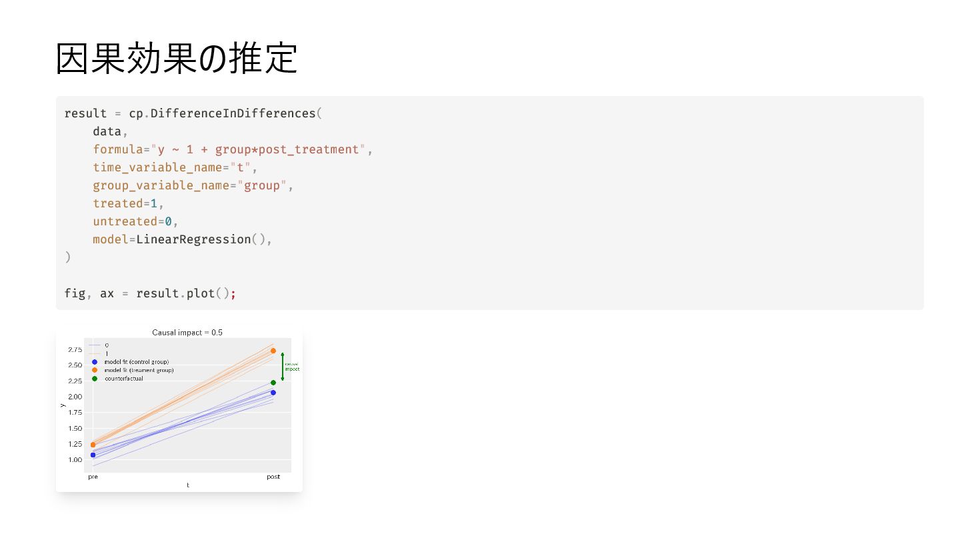The height and width of the screenshot is (552, 980).
Task: Click the blue model fit point at pre
Action: pos(93,455)
